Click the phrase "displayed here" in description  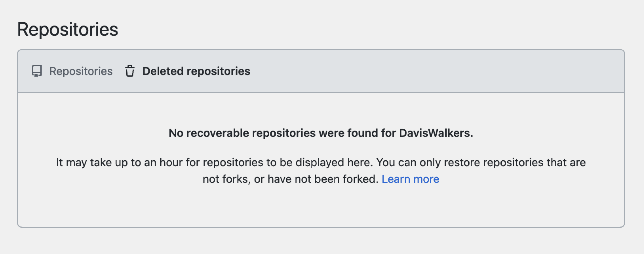[334, 162]
